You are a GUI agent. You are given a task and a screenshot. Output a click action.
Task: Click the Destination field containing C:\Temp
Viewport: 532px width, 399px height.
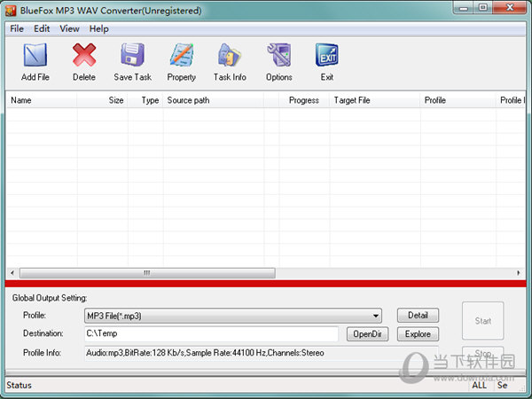pyautogui.click(x=211, y=334)
